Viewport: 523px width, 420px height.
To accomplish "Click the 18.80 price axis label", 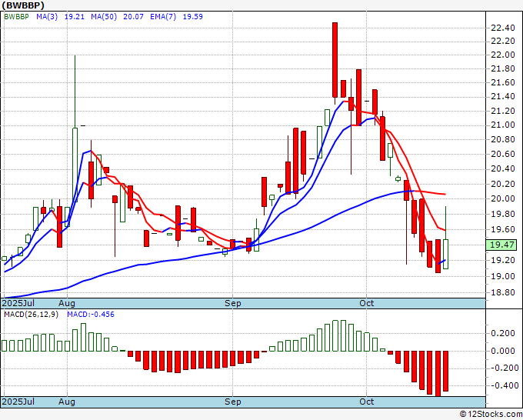I will (503, 292).
